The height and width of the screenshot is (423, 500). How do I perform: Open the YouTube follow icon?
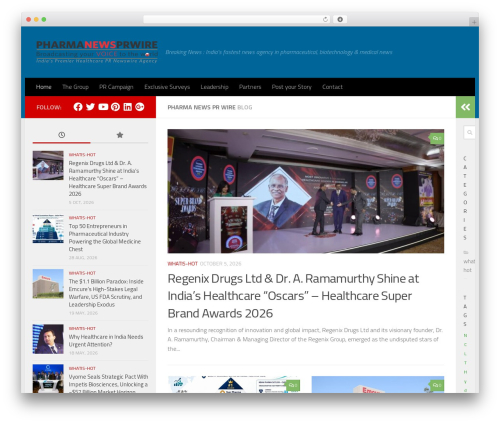coord(103,107)
